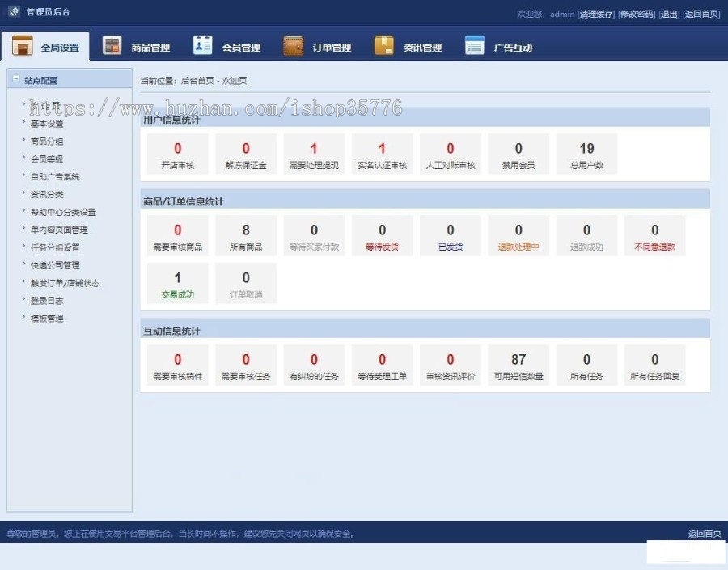
Task: Click the 退款成功 stat card
Action: click(587, 236)
